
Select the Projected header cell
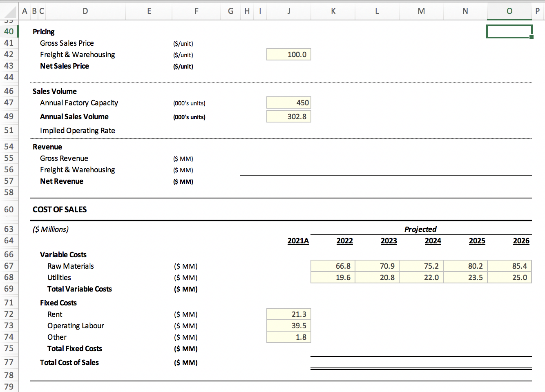420,229
